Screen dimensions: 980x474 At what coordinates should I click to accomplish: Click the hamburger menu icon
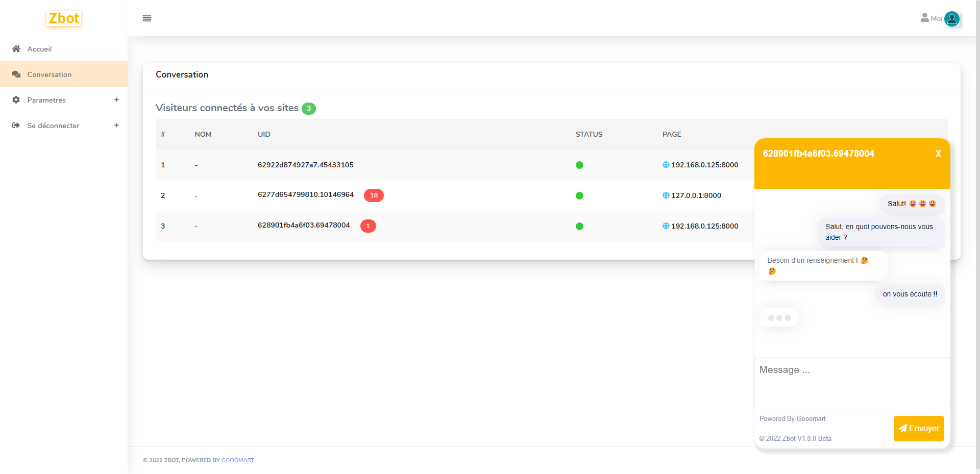pos(147,18)
